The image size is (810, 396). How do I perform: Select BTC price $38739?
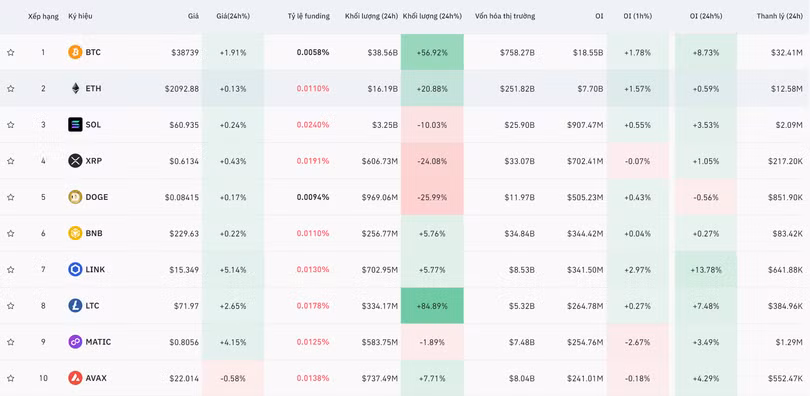click(x=185, y=52)
